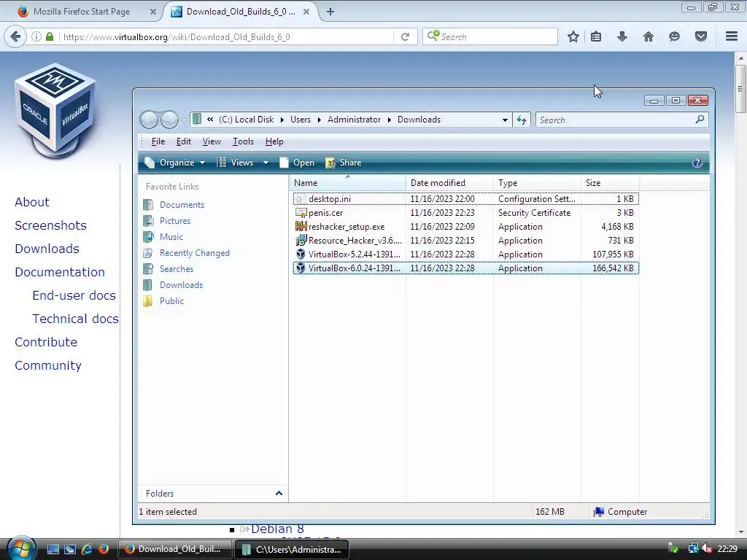
Task: Open the Edit menu in Explorer
Action: click(183, 141)
